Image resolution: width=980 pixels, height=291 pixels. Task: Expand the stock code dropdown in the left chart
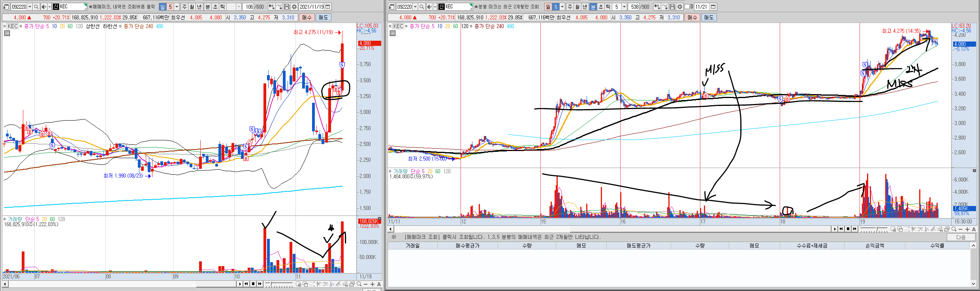30,7
